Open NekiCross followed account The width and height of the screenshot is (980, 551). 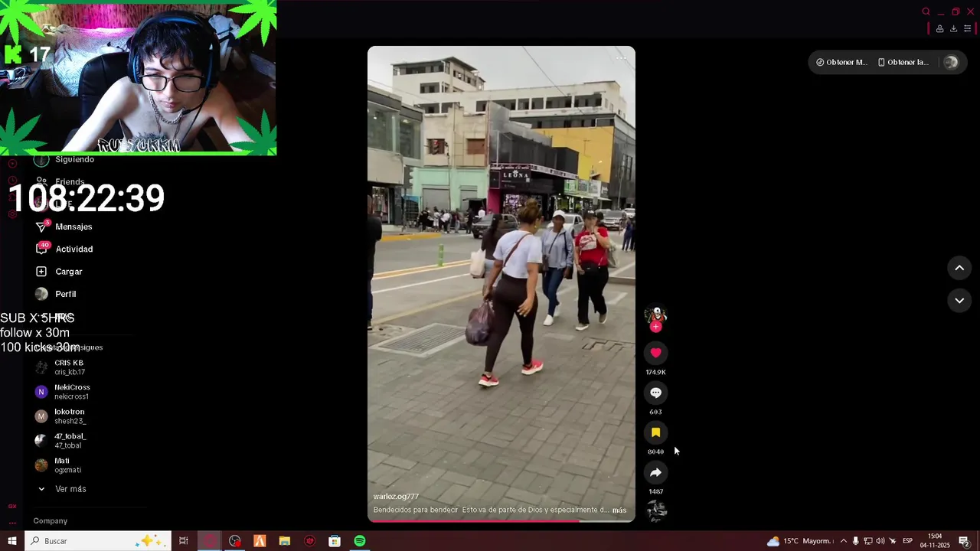[x=61, y=392]
